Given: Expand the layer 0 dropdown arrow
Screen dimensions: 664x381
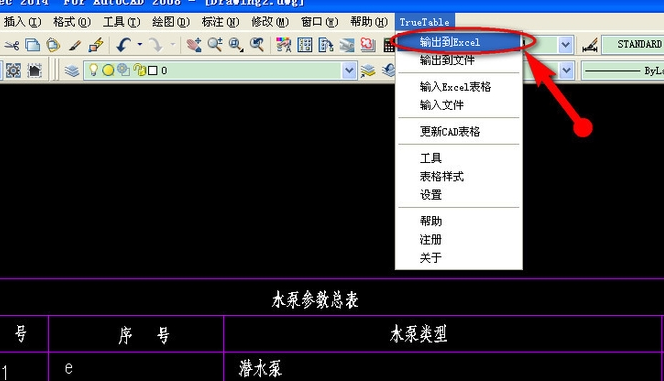Looking at the screenshot, I should (349, 71).
